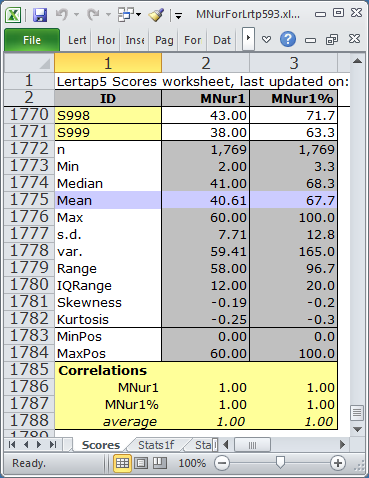
Task: Click the vertical scrollbar thumb
Action: [357, 413]
